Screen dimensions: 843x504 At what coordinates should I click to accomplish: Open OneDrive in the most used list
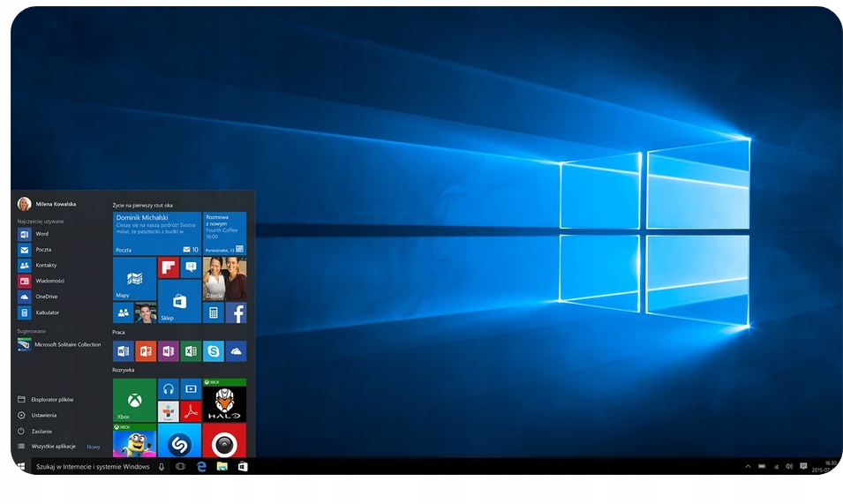click(38, 297)
